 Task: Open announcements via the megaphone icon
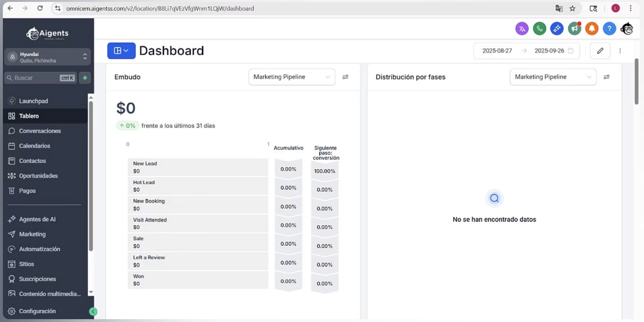pos(574,28)
